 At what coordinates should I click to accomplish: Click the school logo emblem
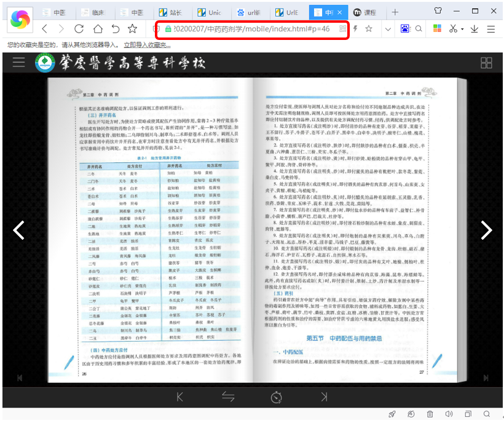(x=45, y=62)
